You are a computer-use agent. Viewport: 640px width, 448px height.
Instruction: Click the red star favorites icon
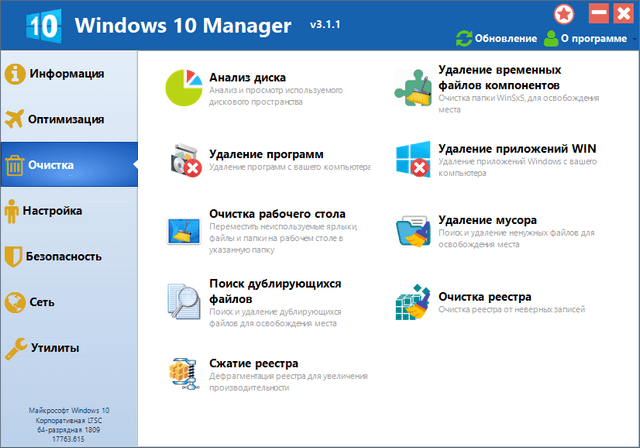pos(564,15)
